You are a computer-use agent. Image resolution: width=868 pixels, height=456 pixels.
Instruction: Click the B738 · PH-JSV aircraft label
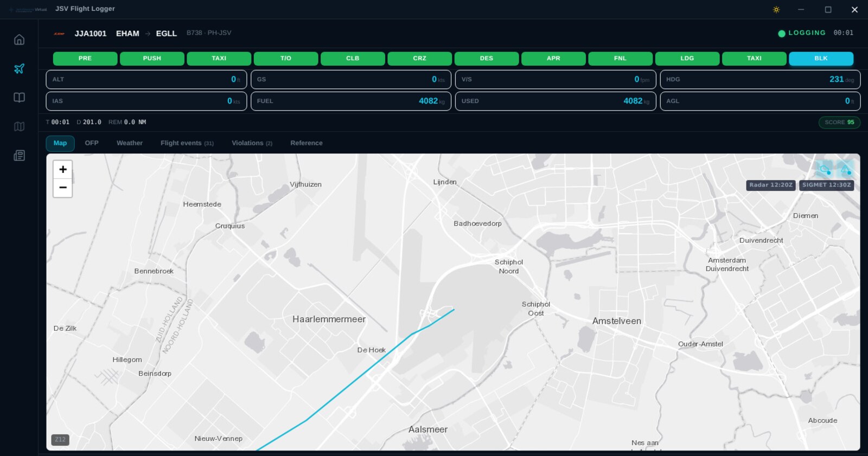209,33
